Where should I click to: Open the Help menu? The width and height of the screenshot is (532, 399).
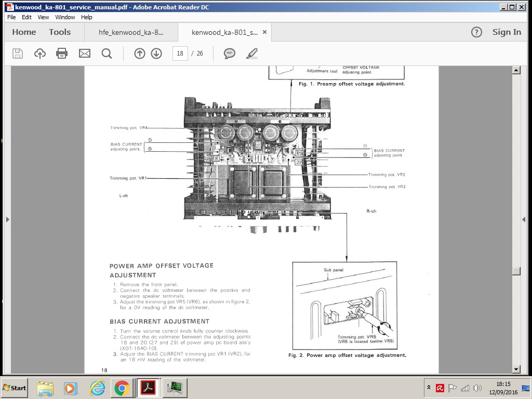[87, 17]
